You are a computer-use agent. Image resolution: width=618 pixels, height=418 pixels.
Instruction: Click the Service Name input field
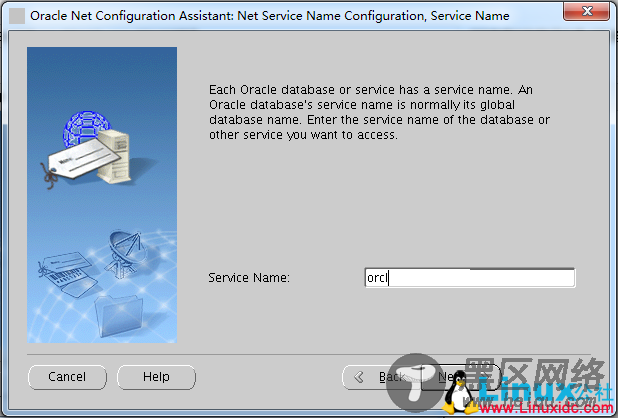point(470,278)
